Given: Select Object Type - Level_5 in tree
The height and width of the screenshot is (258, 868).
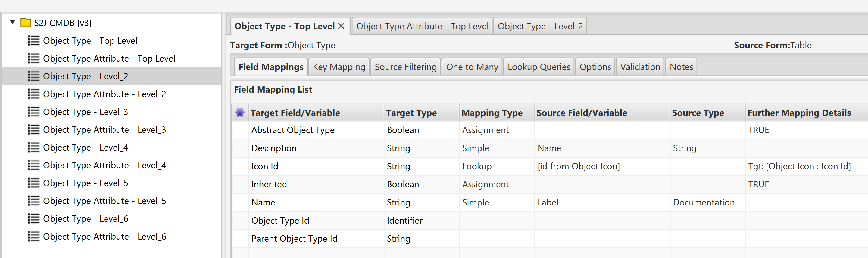Looking at the screenshot, I should coord(86,183).
